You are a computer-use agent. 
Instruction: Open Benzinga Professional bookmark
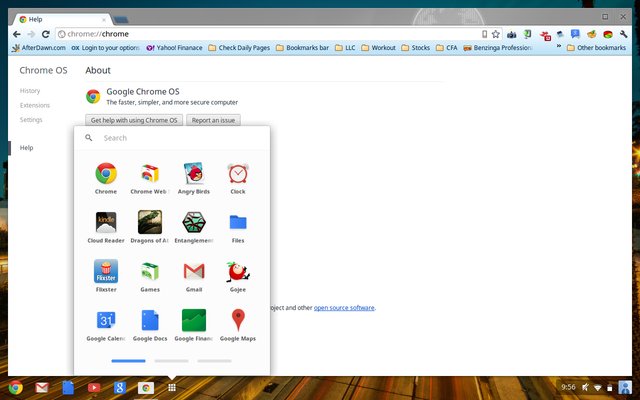pyautogui.click(x=498, y=48)
